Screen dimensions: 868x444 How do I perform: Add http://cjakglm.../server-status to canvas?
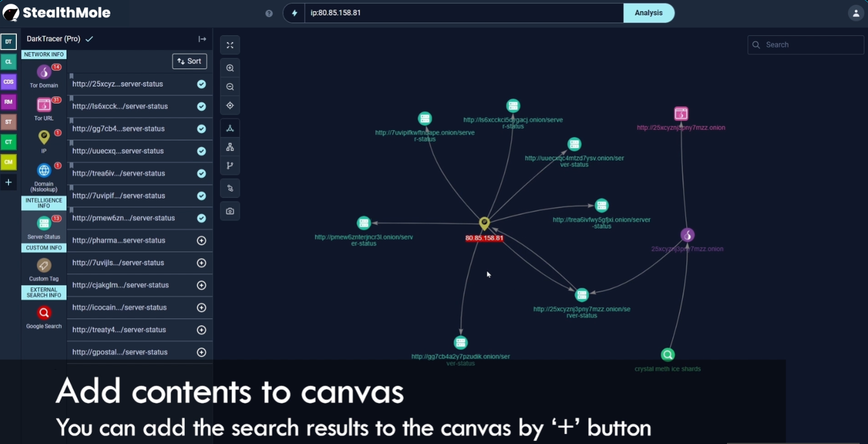point(202,285)
